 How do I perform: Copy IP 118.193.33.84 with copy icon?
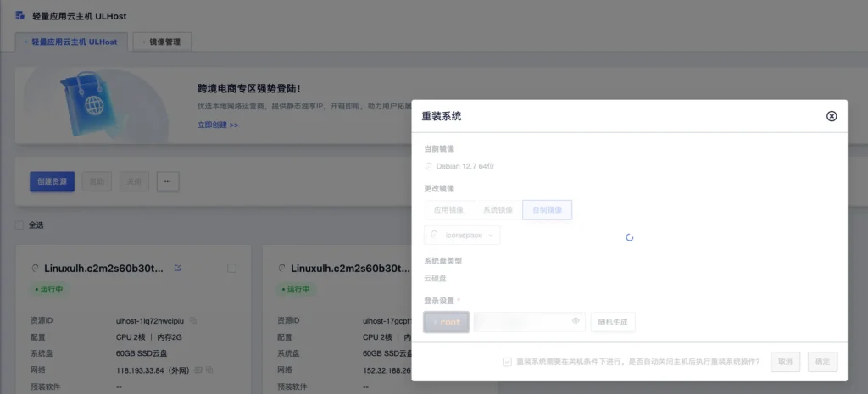pos(209,369)
